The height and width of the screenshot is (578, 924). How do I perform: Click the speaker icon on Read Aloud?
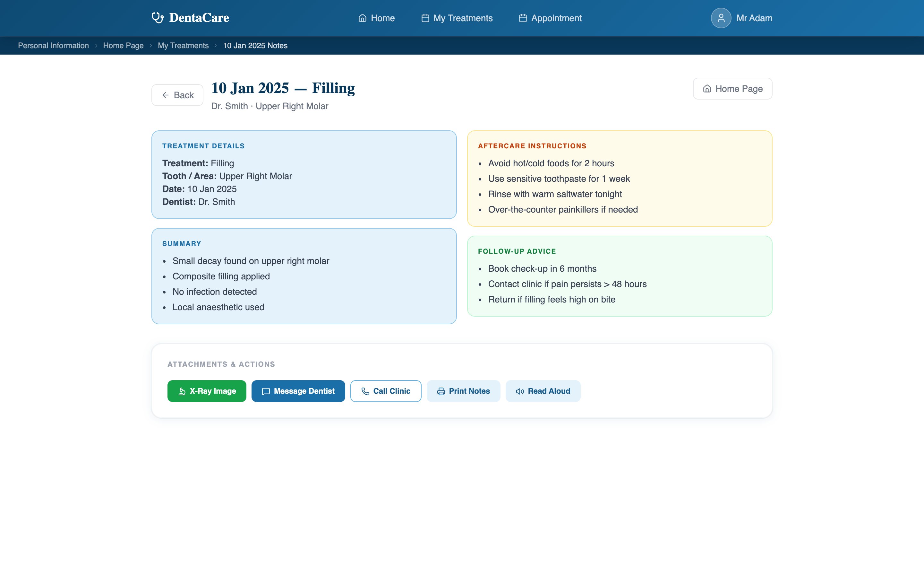click(520, 391)
